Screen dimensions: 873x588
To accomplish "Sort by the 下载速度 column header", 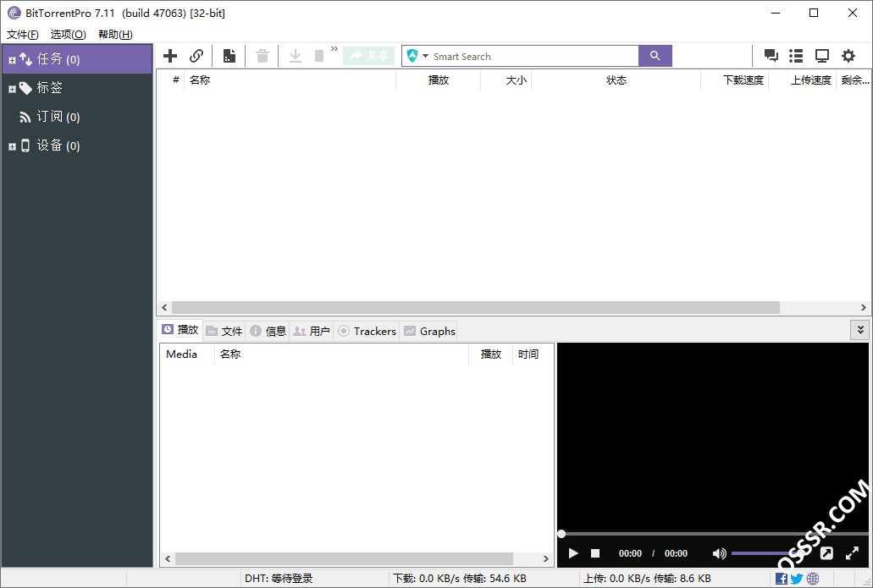I will [x=735, y=80].
